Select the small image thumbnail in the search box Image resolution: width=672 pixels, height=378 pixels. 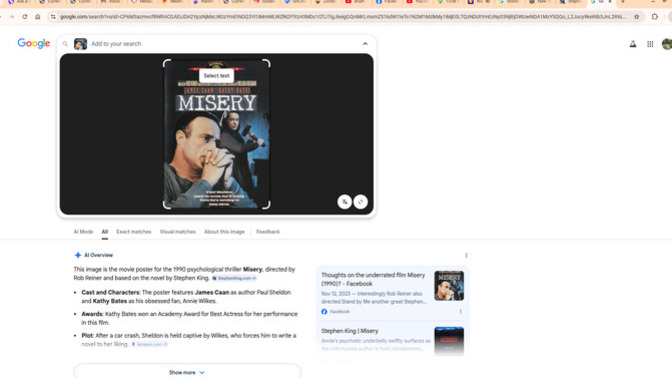(x=80, y=44)
